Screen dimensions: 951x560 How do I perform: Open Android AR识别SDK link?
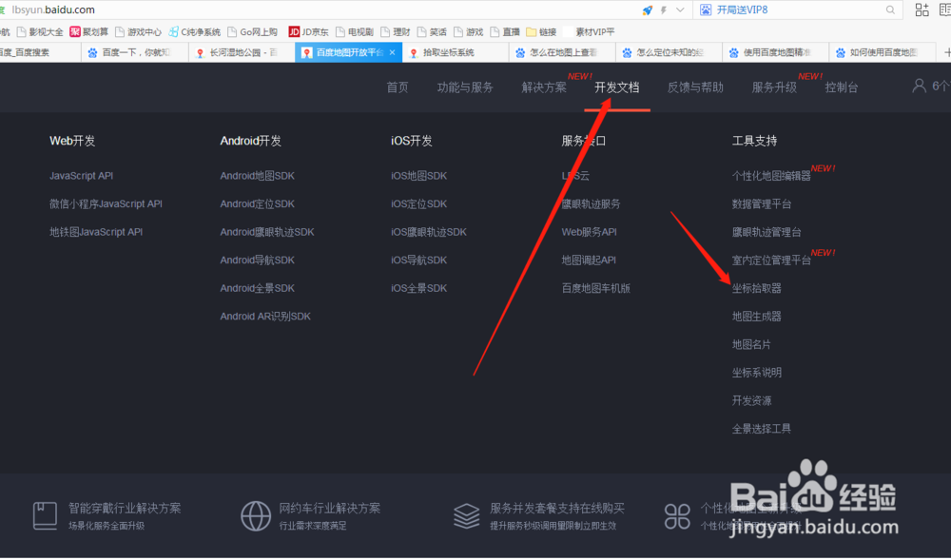pyautogui.click(x=265, y=316)
